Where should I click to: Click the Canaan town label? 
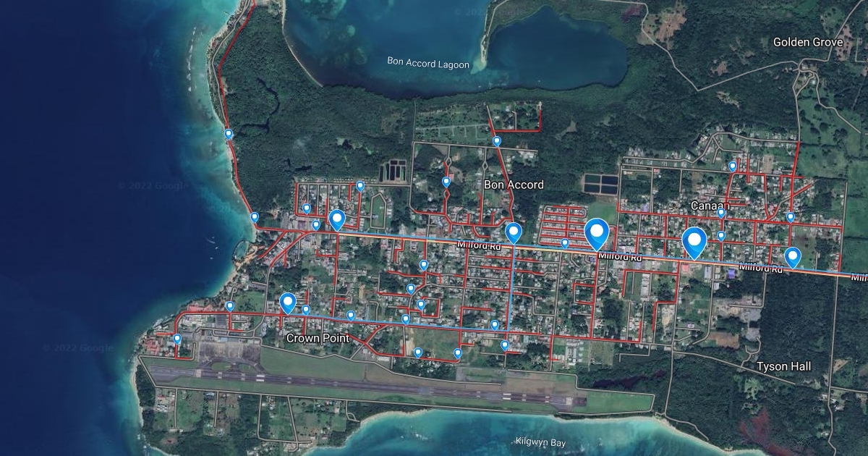[x=710, y=206]
